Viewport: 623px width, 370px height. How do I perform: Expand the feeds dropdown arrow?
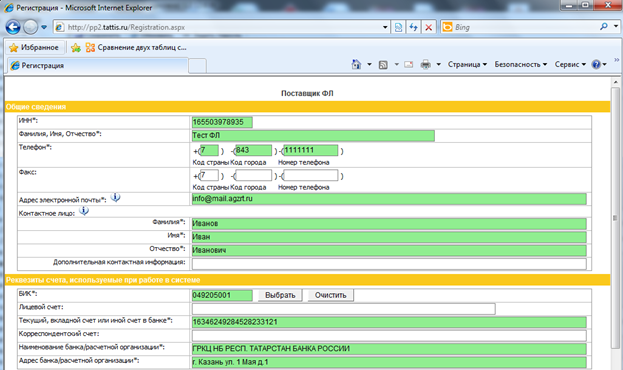[396, 64]
